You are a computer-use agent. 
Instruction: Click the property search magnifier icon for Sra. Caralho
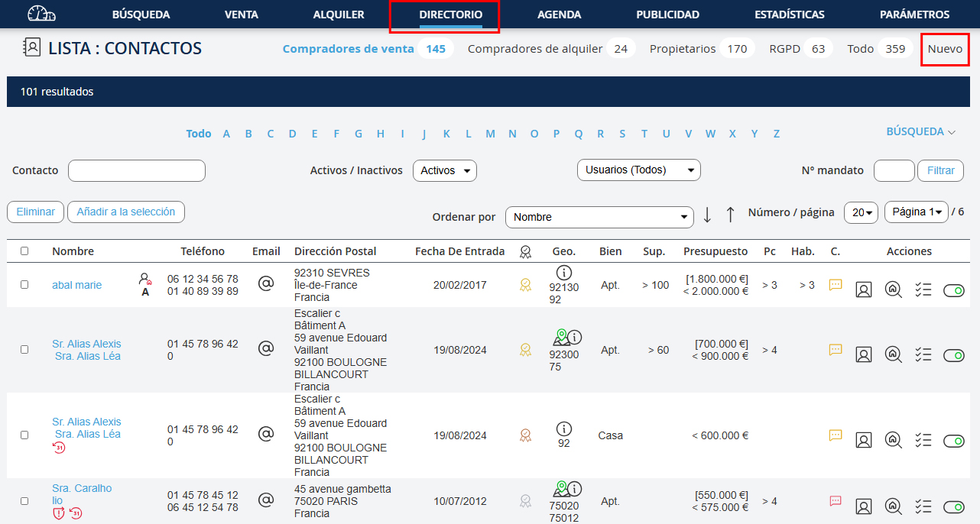[893, 506]
